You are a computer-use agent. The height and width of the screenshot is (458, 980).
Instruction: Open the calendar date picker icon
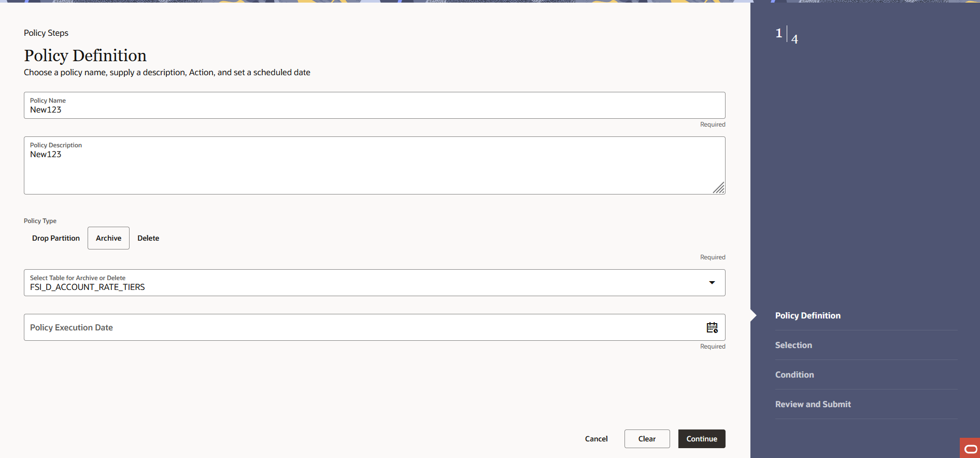pyautogui.click(x=712, y=327)
